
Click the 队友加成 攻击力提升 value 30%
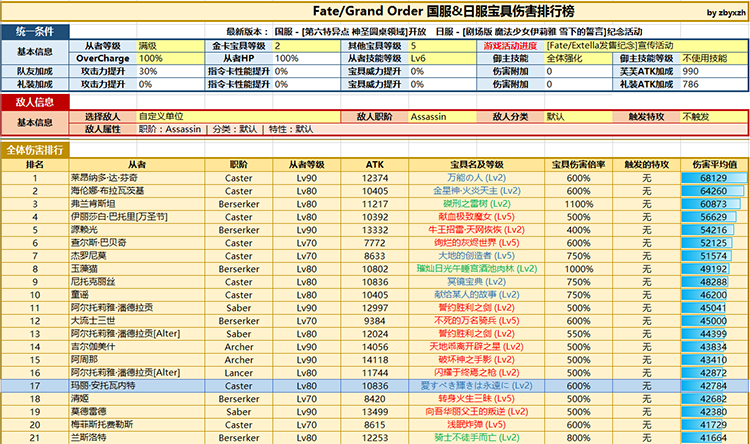point(170,71)
